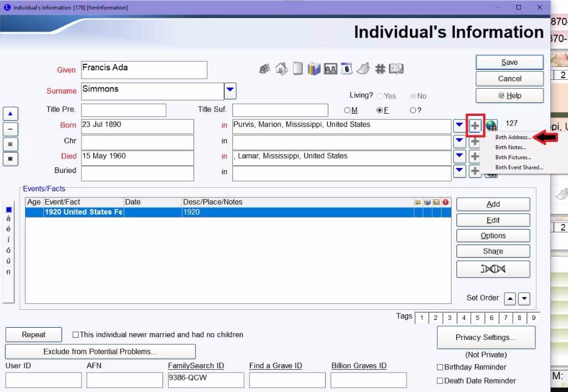Open the Buried place dropdown arrow
The height and width of the screenshot is (392, 568).
click(x=459, y=171)
